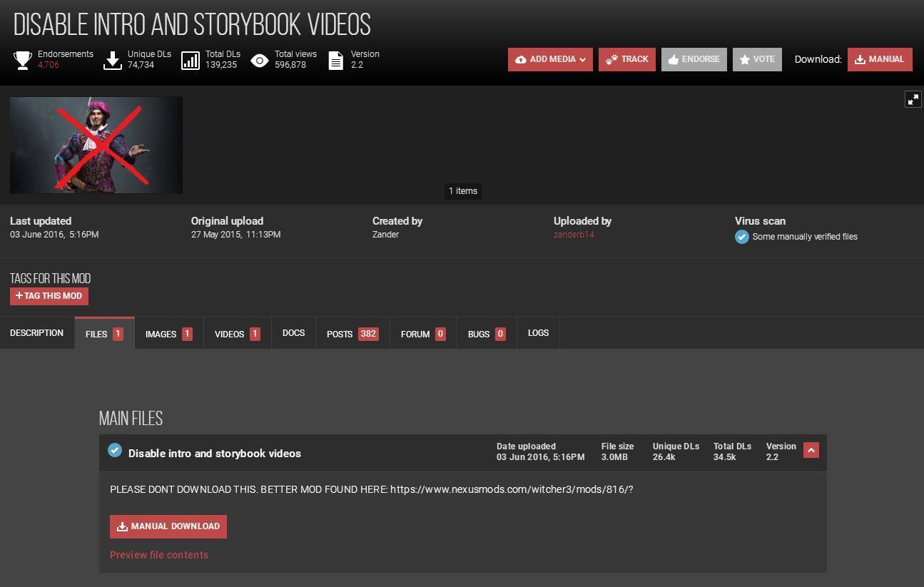
Task: Click the Endorsements trophy icon
Action: (x=23, y=60)
